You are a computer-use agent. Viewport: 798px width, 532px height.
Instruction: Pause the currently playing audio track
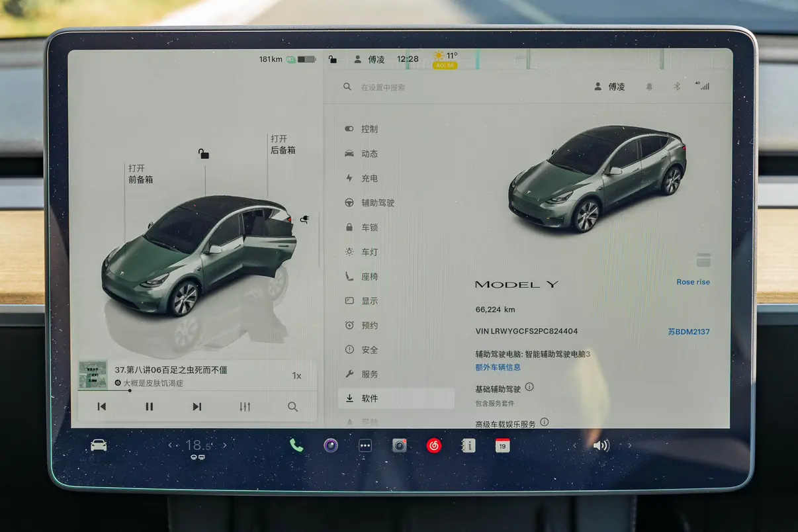149,407
